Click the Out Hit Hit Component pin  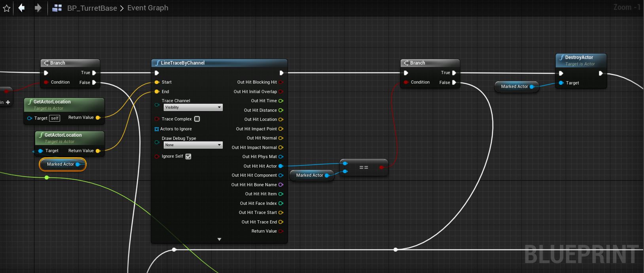[x=281, y=175]
